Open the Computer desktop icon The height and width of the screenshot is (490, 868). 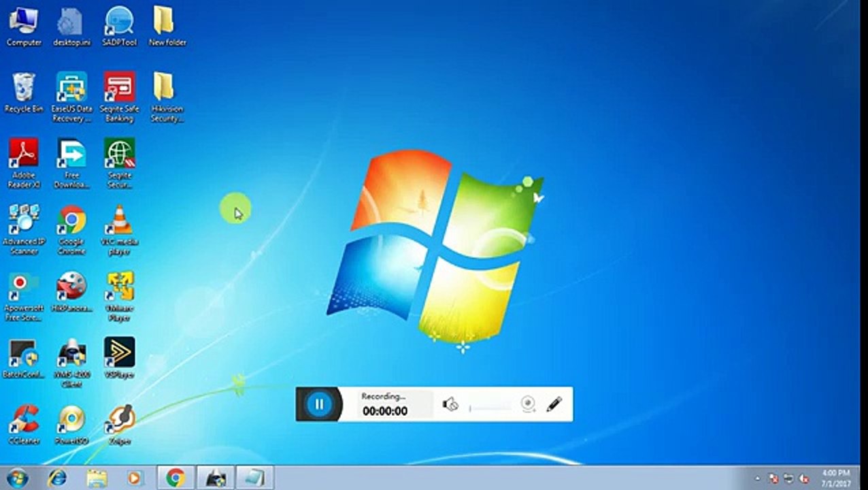[24, 27]
